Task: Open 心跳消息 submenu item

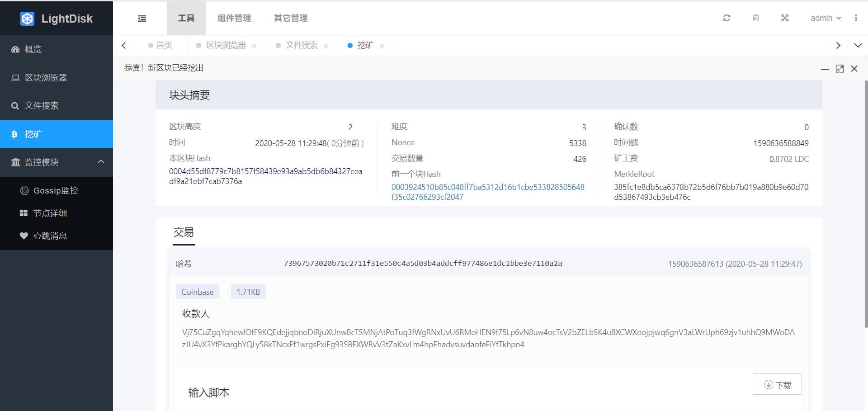Action: 57,236
